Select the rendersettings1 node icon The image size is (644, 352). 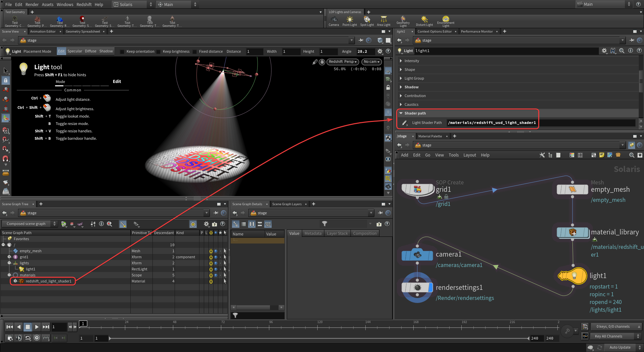[417, 288]
